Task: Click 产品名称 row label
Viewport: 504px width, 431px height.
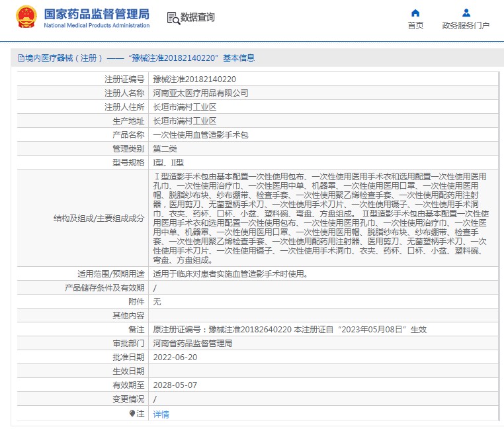Action: (128, 135)
